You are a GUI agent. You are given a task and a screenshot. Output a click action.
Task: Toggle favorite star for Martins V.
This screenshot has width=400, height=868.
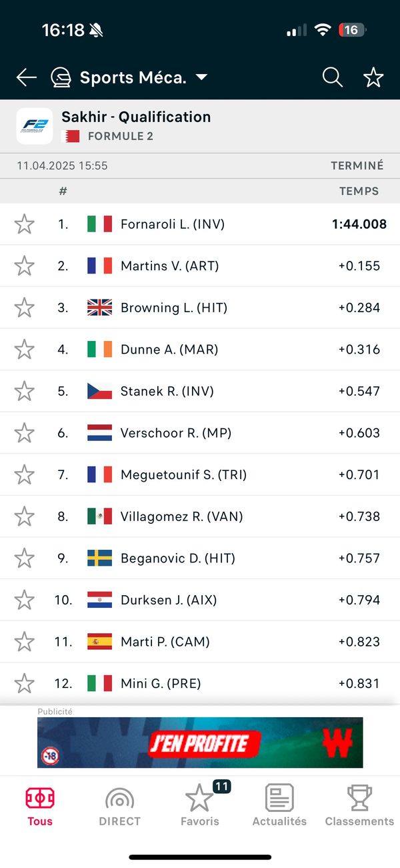click(x=25, y=266)
